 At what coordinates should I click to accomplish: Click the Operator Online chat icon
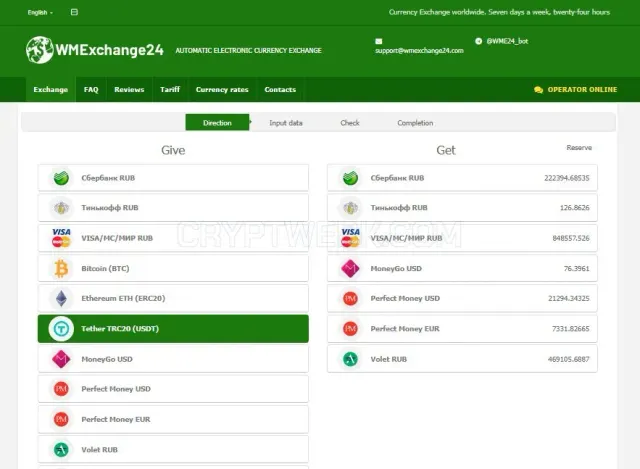(x=538, y=90)
